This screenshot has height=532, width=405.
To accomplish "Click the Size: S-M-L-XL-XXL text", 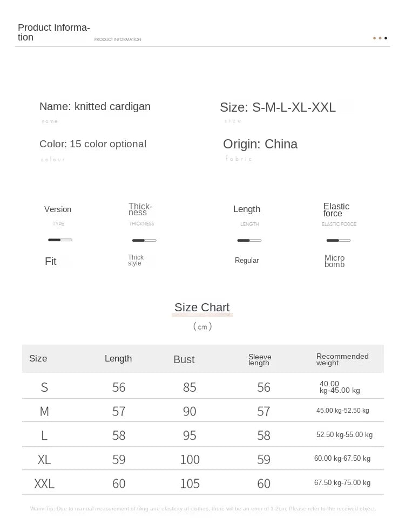I will click(278, 107).
